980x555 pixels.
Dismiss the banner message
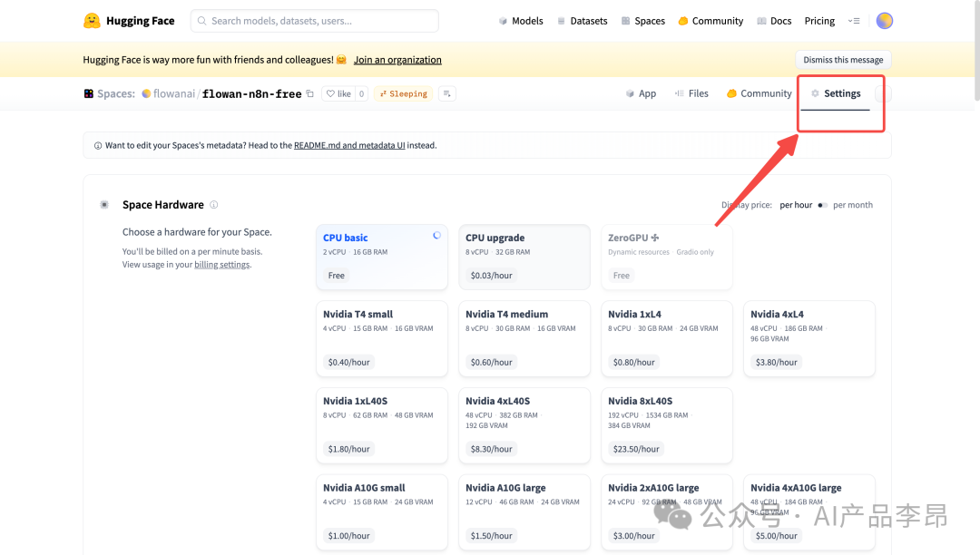843,60
